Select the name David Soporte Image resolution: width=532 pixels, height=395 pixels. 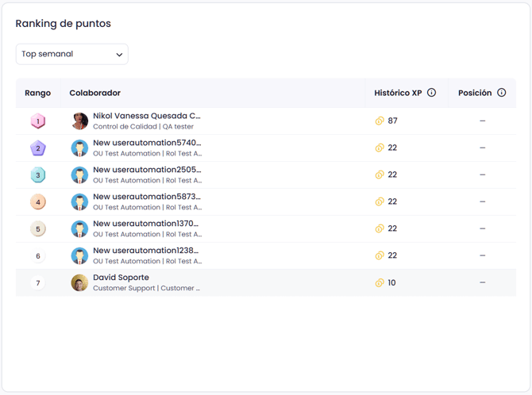(121, 278)
